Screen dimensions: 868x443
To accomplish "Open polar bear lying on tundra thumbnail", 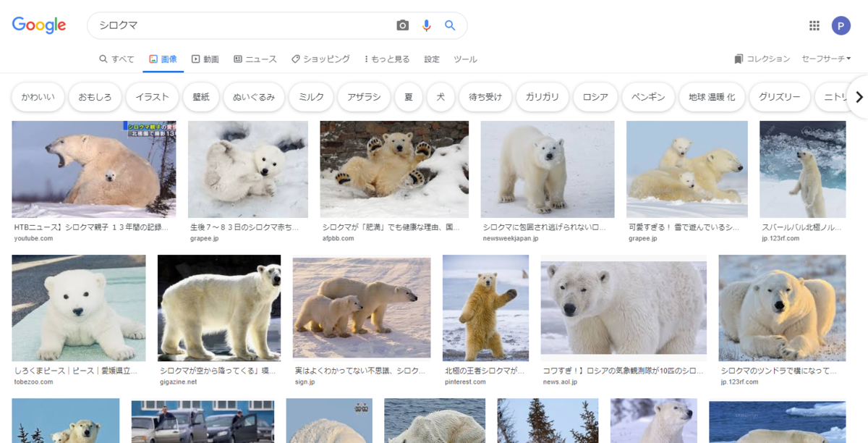I will [782, 308].
